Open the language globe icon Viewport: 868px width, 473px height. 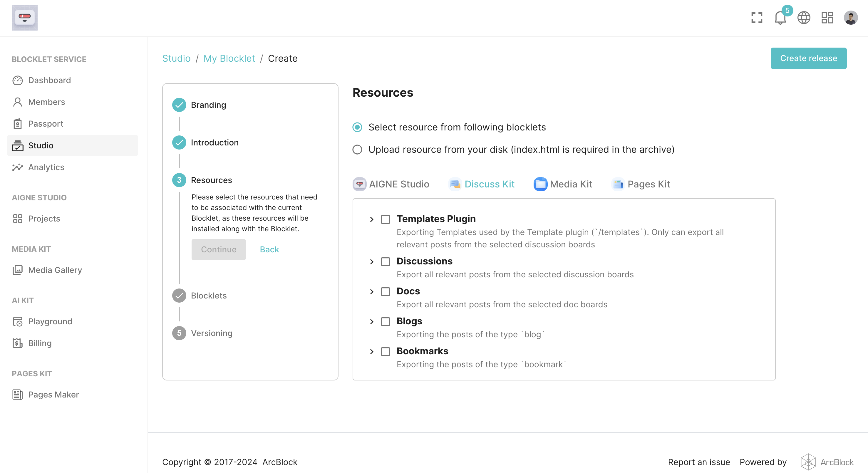[x=804, y=18]
